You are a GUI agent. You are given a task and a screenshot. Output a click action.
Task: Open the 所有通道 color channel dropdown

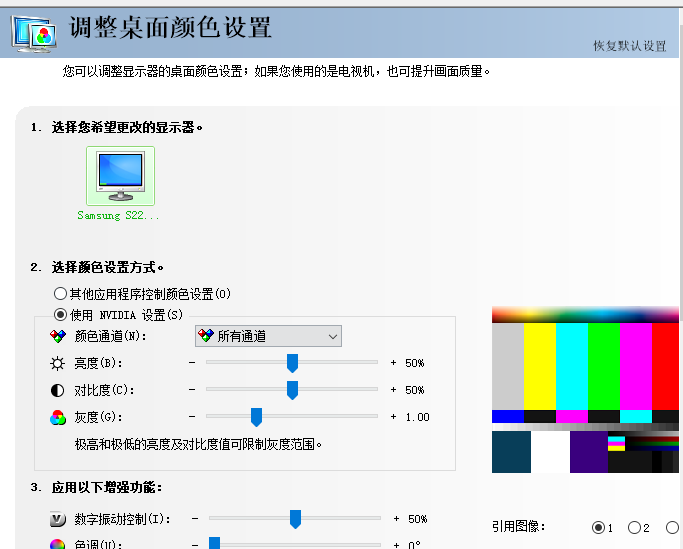pyautogui.click(x=268, y=337)
